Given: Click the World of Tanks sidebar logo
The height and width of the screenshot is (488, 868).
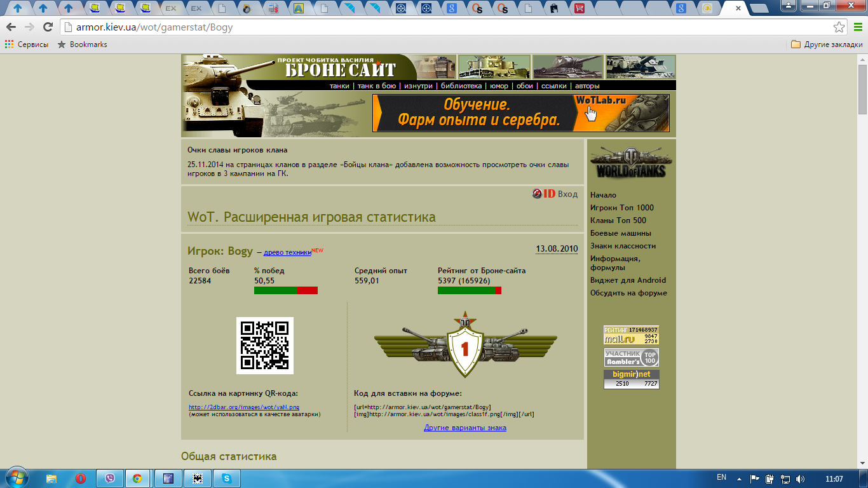Looking at the screenshot, I should point(627,163).
